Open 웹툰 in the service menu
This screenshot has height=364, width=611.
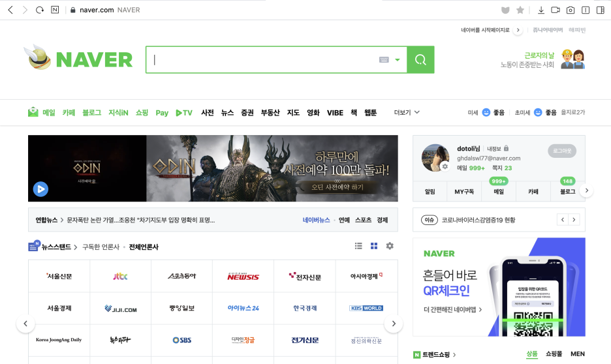(370, 112)
